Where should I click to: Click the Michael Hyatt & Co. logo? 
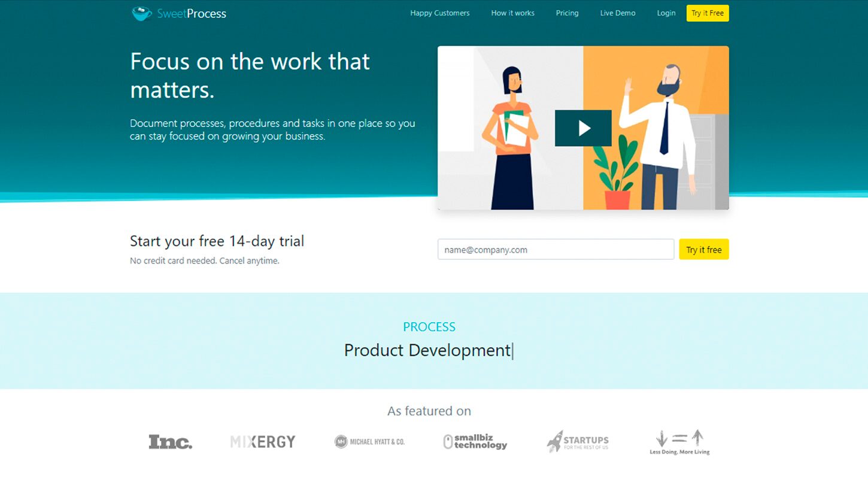(369, 442)
